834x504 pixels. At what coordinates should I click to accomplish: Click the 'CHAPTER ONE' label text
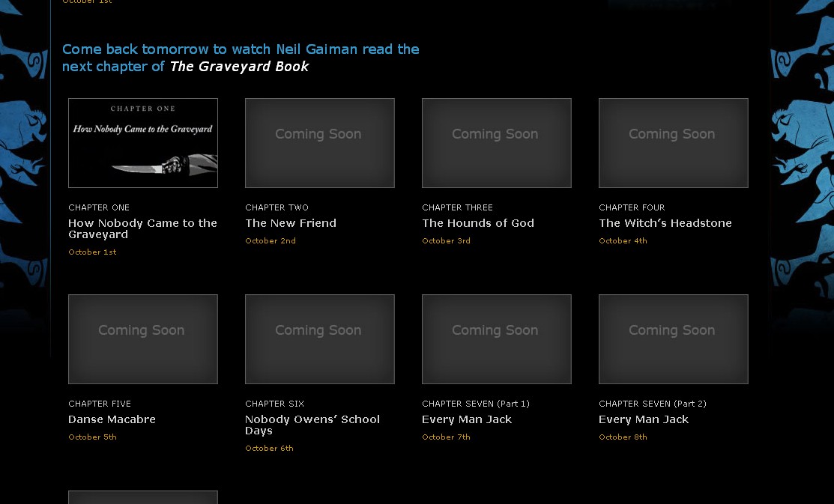[99, 207]
